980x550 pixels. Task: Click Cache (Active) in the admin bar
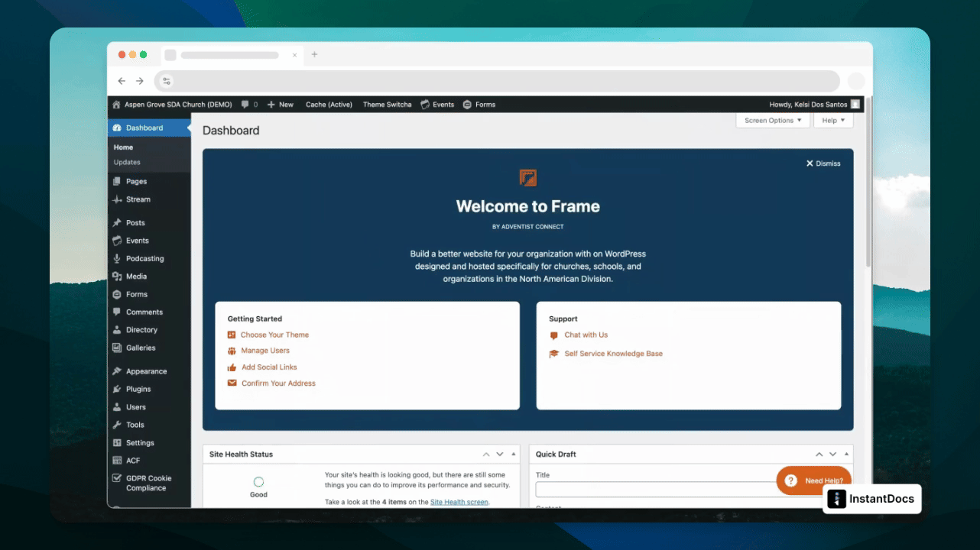[x=329, y=105]
